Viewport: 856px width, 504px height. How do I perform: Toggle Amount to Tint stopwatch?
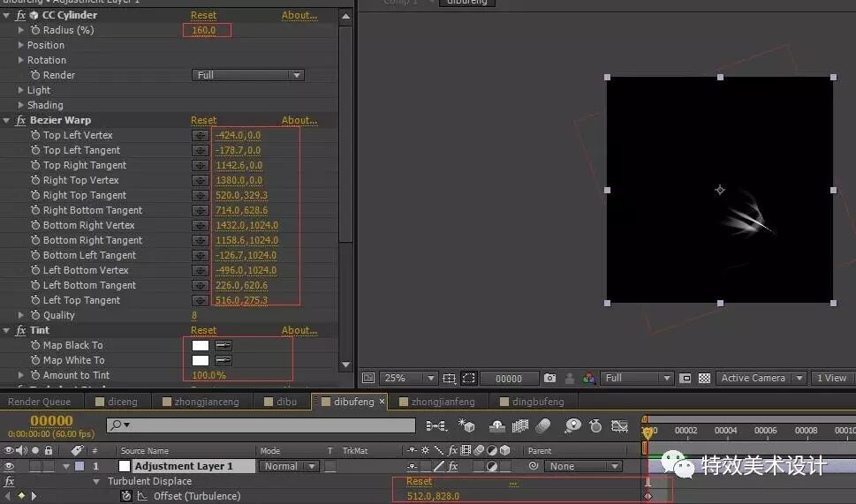point(35,375)
